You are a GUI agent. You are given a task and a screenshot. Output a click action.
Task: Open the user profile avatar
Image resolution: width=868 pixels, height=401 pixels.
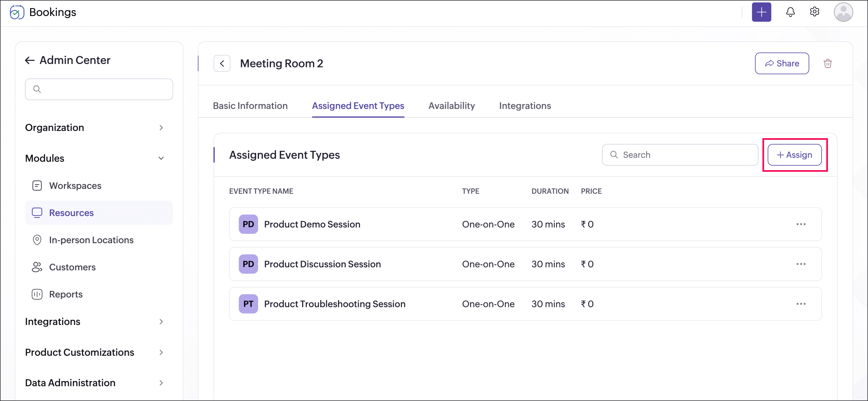click(x=843, y=12)
